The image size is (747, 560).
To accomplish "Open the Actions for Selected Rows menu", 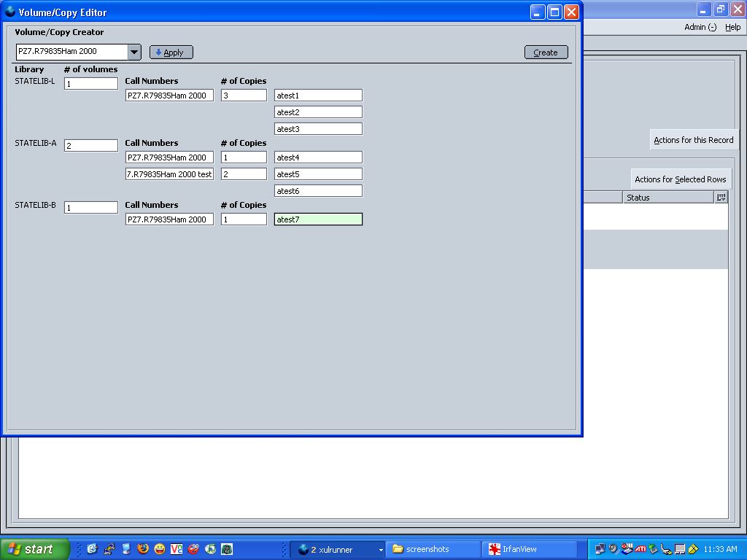I will click(x=680, y=179).
